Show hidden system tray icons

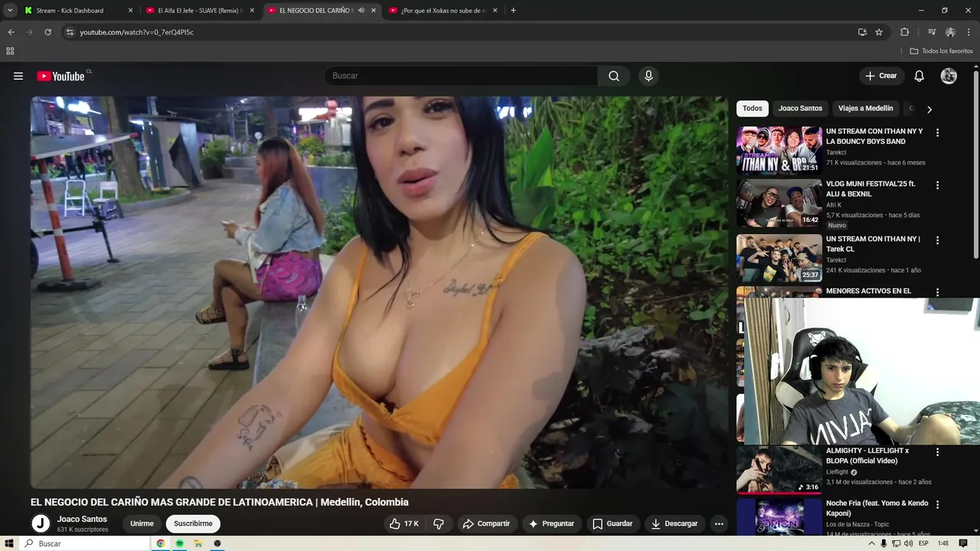[871, 543]
